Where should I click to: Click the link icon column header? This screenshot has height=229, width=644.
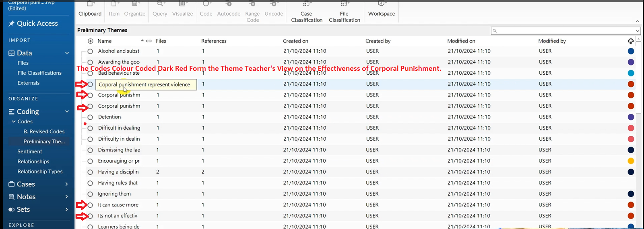149,41
